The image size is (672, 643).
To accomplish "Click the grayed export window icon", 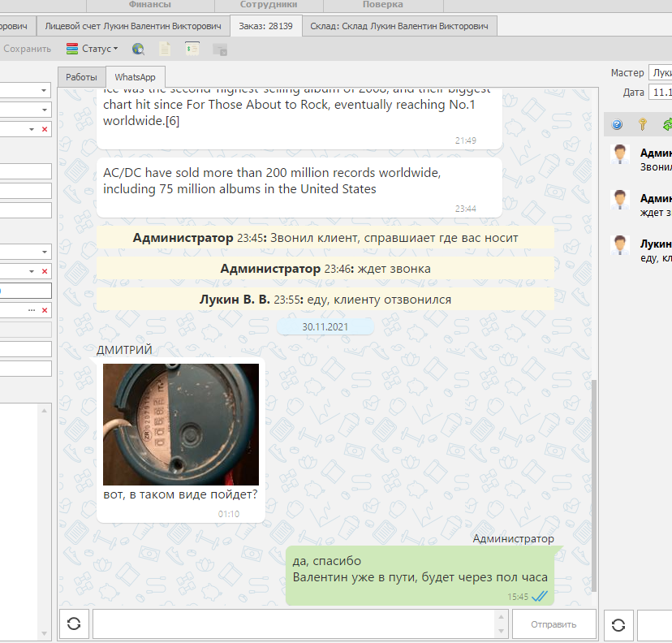I will pos(220,50).
